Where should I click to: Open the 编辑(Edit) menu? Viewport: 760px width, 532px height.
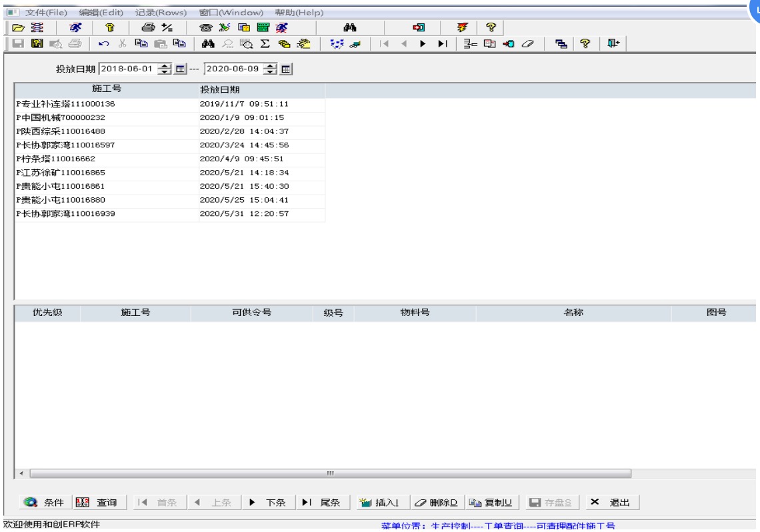(x=101, y=13)
